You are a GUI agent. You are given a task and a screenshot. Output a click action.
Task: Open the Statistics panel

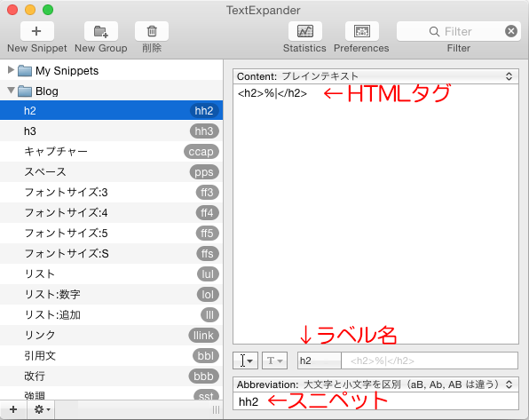[x=305, y=31]
